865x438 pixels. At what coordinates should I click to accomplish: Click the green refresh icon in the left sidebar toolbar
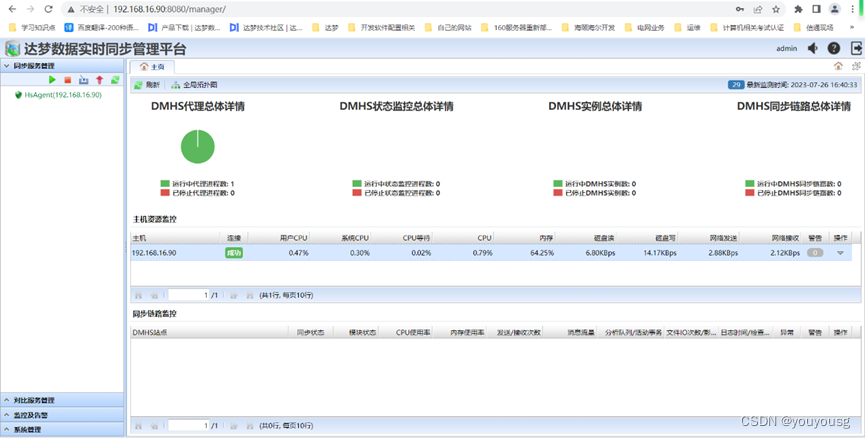coord(115,80)
